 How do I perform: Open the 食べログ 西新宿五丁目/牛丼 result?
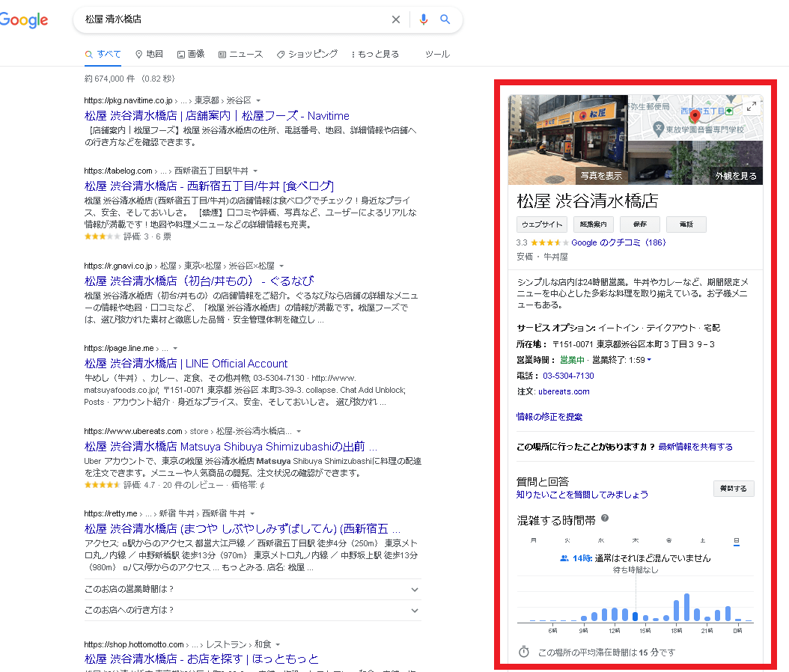click(209, 186)
